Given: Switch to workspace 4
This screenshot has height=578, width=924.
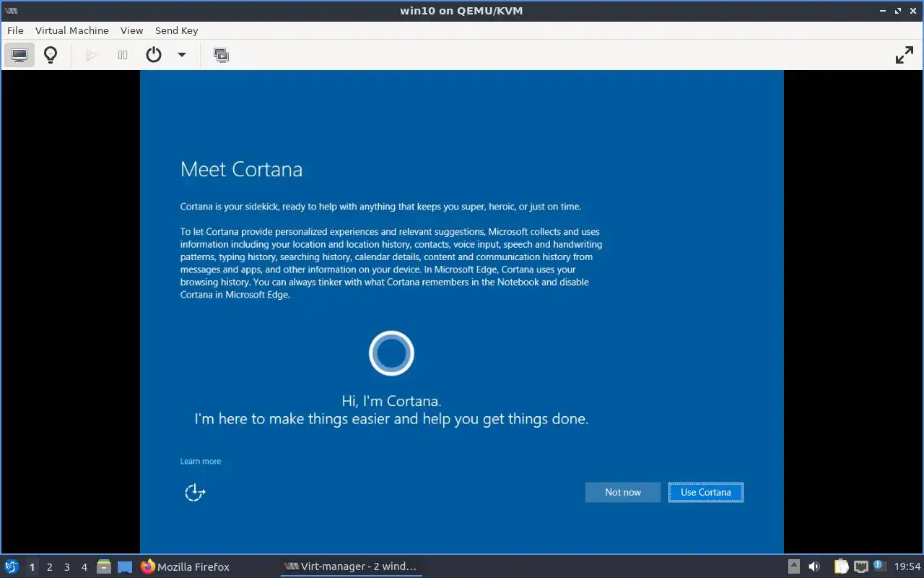Looking at the screenshot, I should (84, 567).
